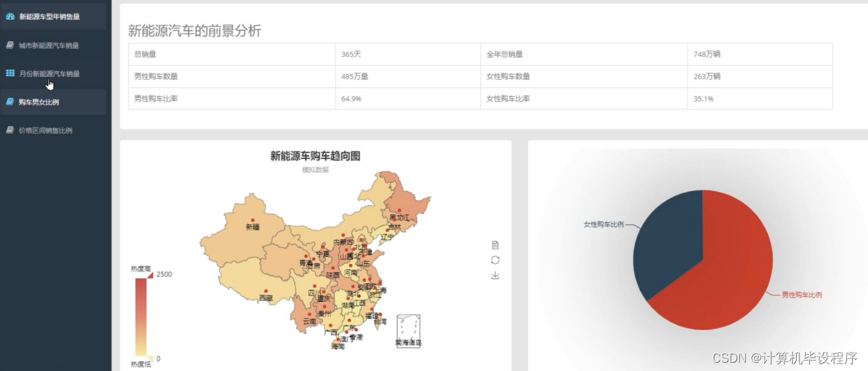Click the 男性购车比率 table cell

pos(232,98)
